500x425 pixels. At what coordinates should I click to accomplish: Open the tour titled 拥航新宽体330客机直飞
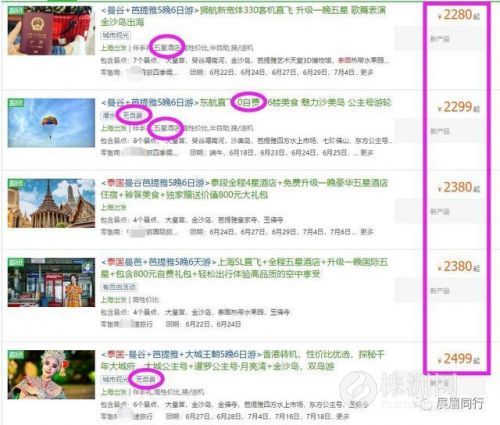(243, 16)
